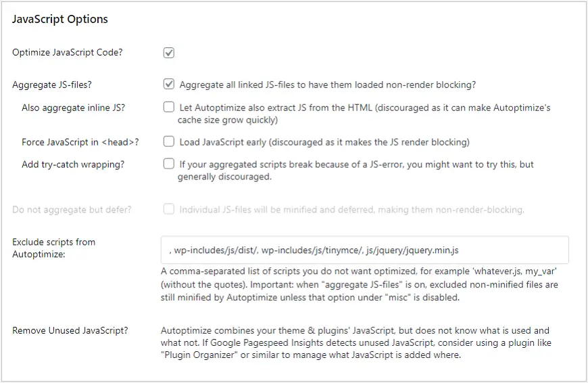Click the "Optimize JavaScript Code?" row label
This screenshot has height=383, width=588.
click(68, 53)
